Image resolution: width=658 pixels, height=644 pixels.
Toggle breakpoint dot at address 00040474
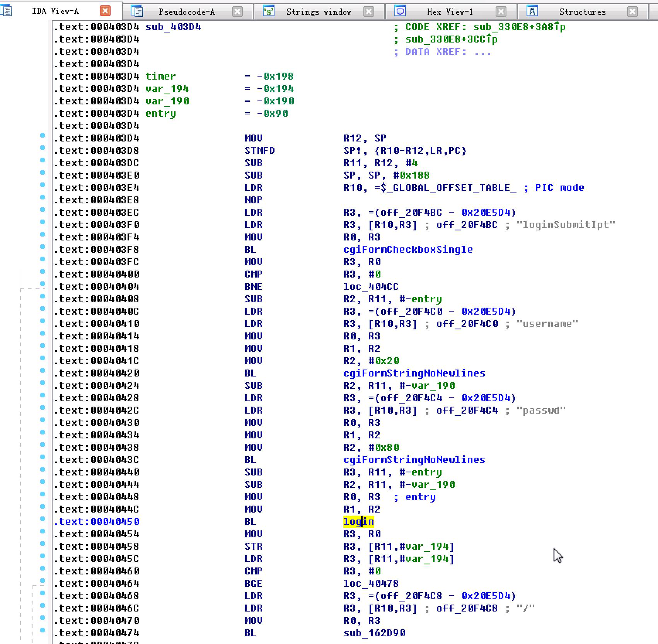pyautogui.click(x=43, y=630)
